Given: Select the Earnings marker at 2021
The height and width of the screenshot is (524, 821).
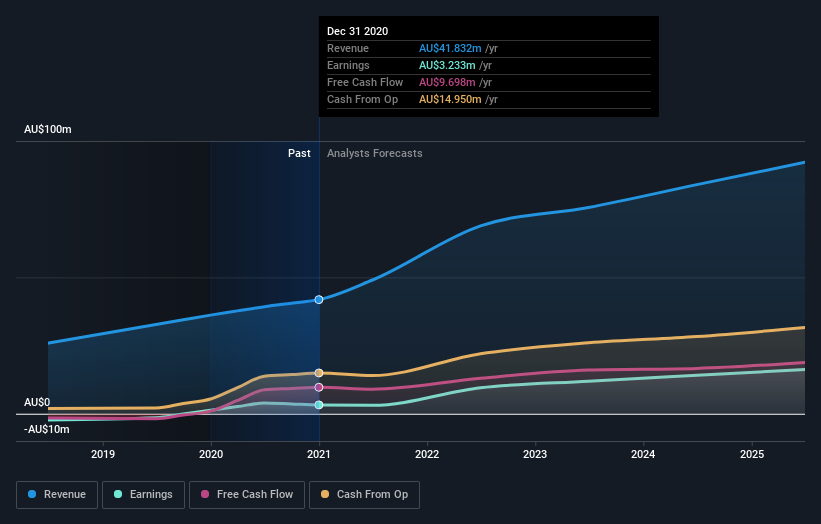Looking at the screenshot, I should click(319, 405).
